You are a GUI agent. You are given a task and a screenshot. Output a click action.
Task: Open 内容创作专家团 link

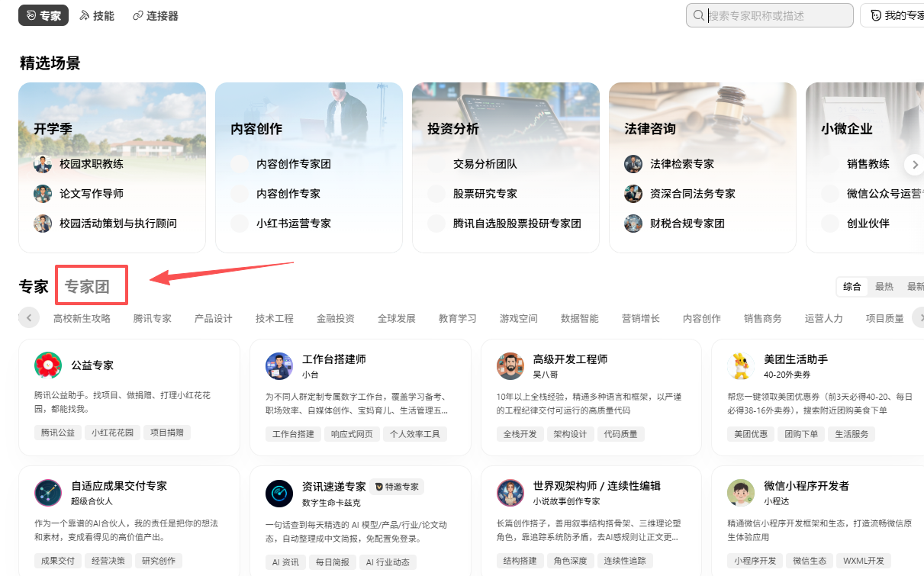click(x=294, y=164)
